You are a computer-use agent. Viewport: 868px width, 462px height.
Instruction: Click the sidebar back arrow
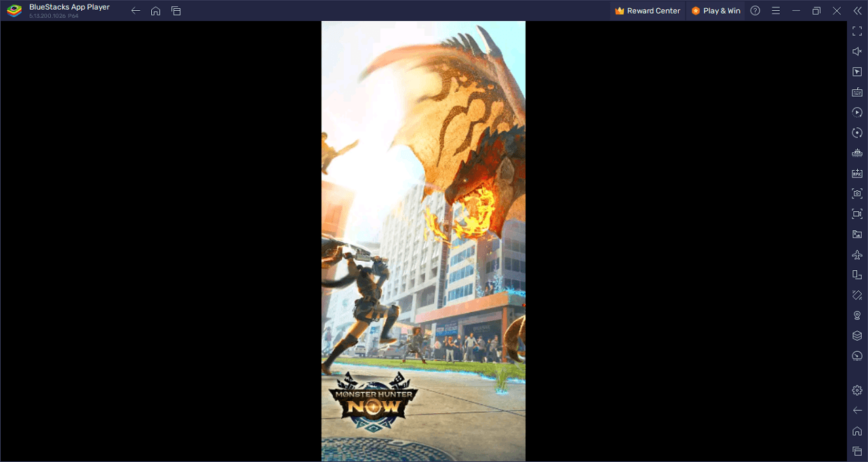tap(857, 411)
